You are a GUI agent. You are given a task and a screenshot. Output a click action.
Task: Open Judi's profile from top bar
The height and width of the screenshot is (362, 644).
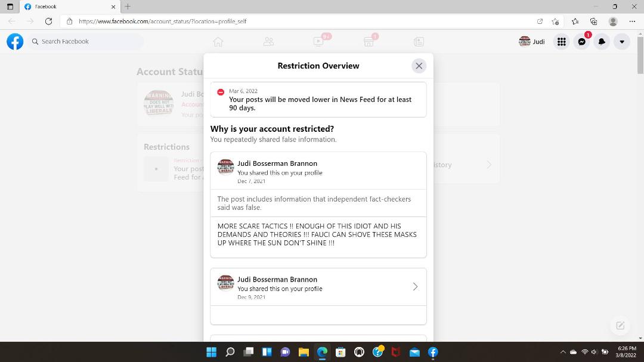pos(532,42)
